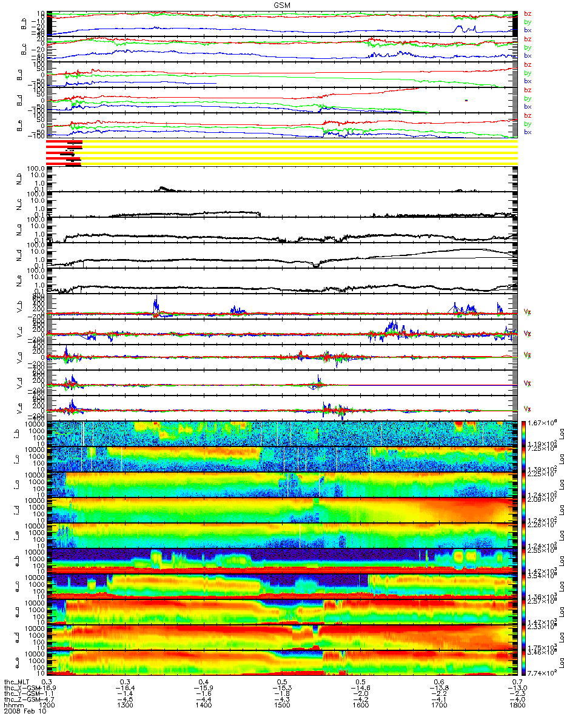The width and height of the screenshot is (564, 728).
Task: Click the N_d density panel label
Action: point(20,256)
